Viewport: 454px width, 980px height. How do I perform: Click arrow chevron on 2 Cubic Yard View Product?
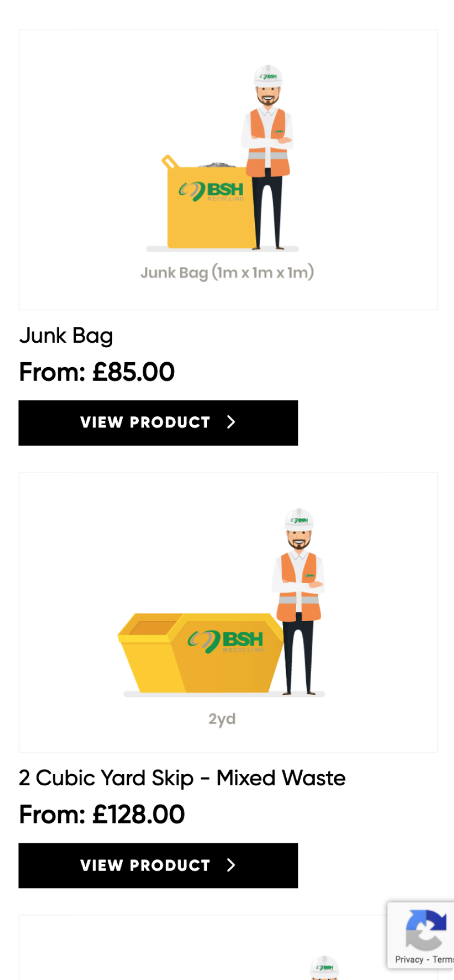point(231,865)
